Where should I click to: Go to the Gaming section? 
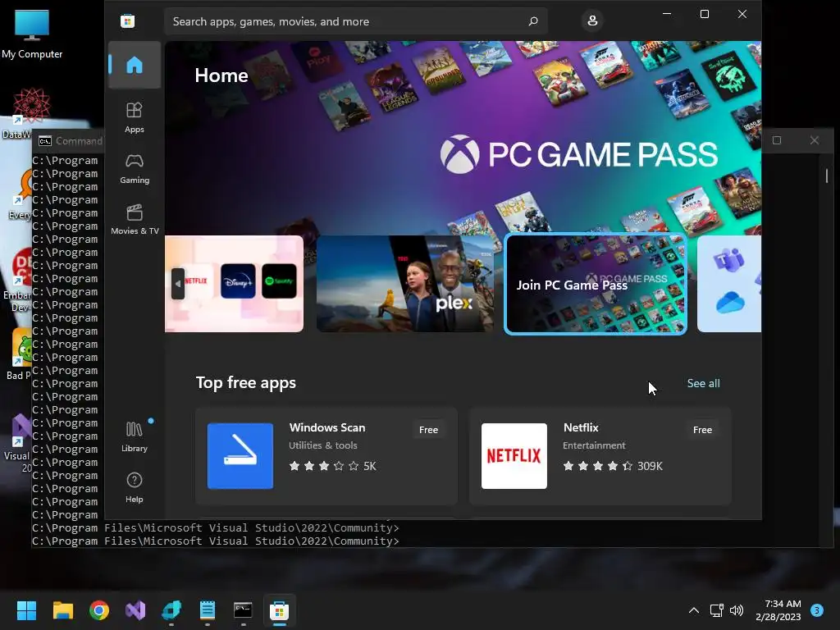(135, 168)
